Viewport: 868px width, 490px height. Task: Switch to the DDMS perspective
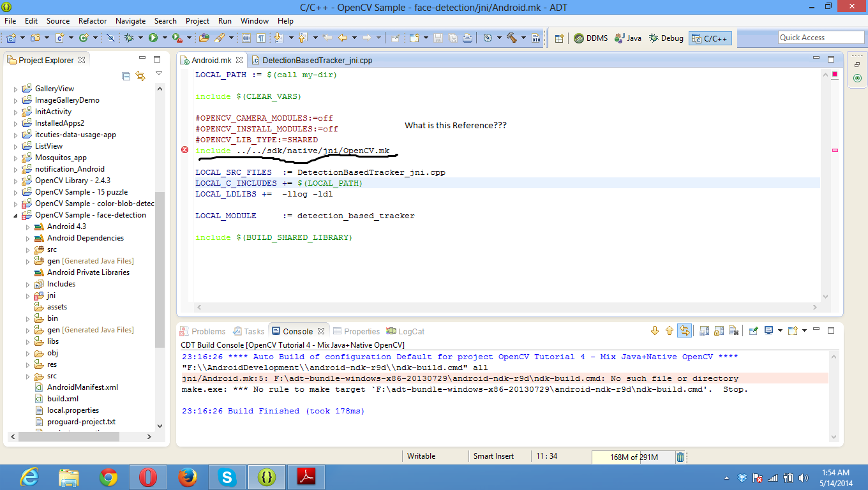(590, 38)
